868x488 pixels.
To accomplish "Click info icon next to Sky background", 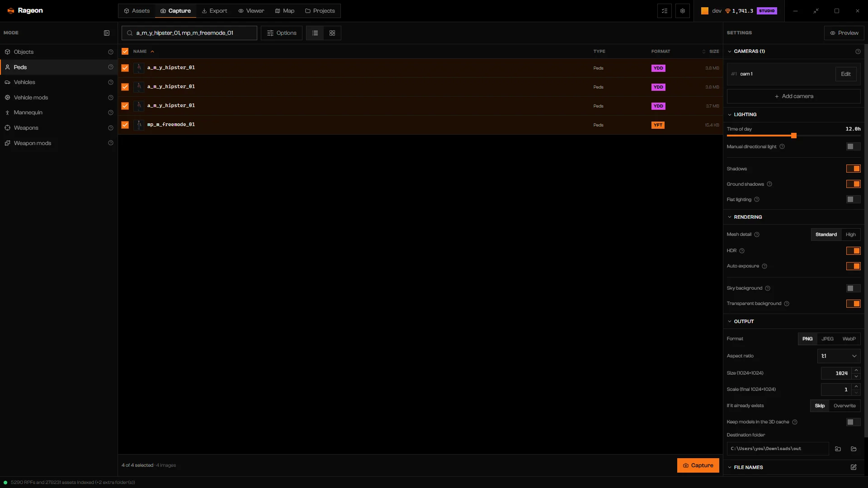I will click(768, 288).
